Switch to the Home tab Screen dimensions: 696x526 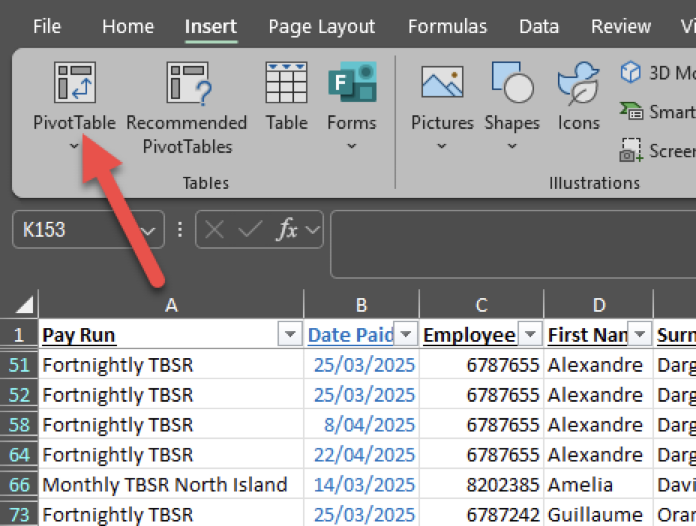pyautogui.click(x=128, y=27)
